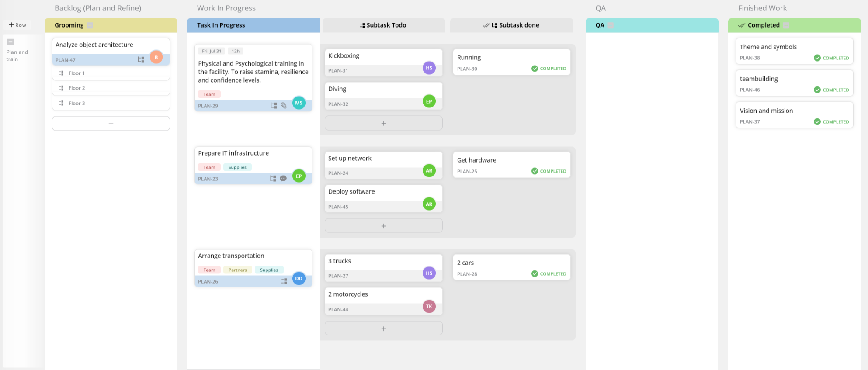Image resolution: width=868 pixels, height=370 pixels.
Task: Click subtask icon on PLAN-47 card
Action: (x=141, y=59)
